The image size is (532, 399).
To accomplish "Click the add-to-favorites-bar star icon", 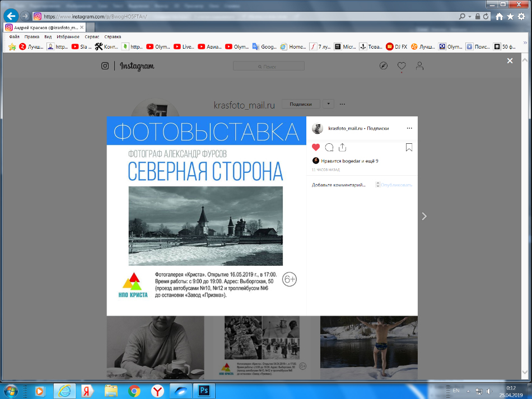I will pos(12,47).
